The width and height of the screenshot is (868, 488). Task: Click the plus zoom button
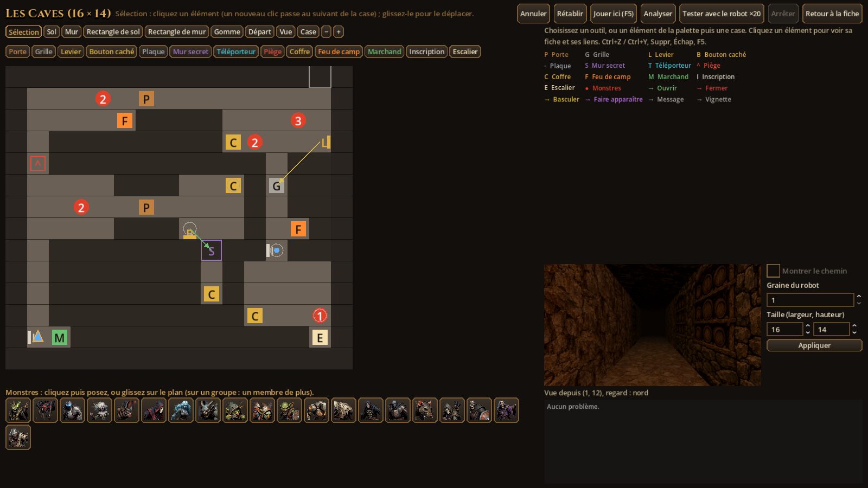pyautogui.click(x=338, y=32)
